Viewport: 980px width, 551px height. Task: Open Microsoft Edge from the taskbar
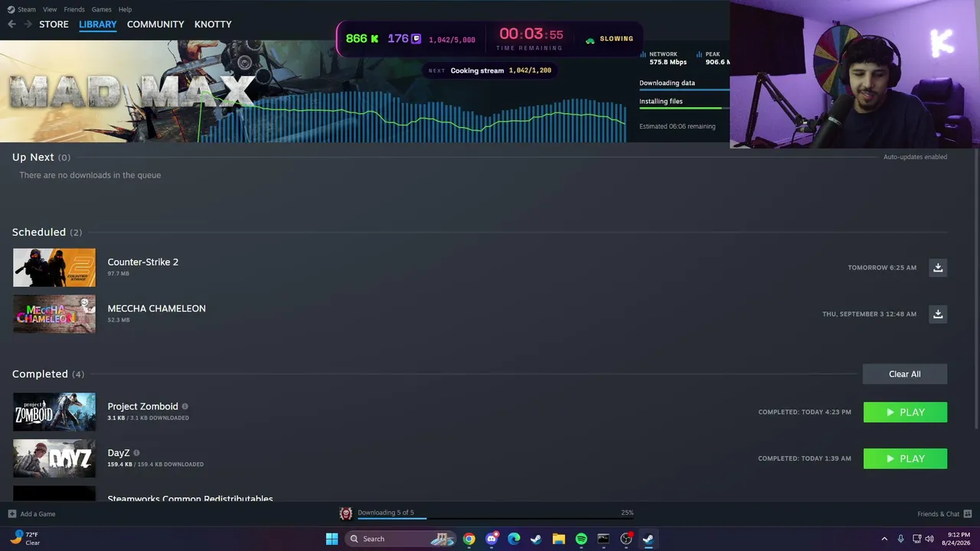click(x=514, y=539)
